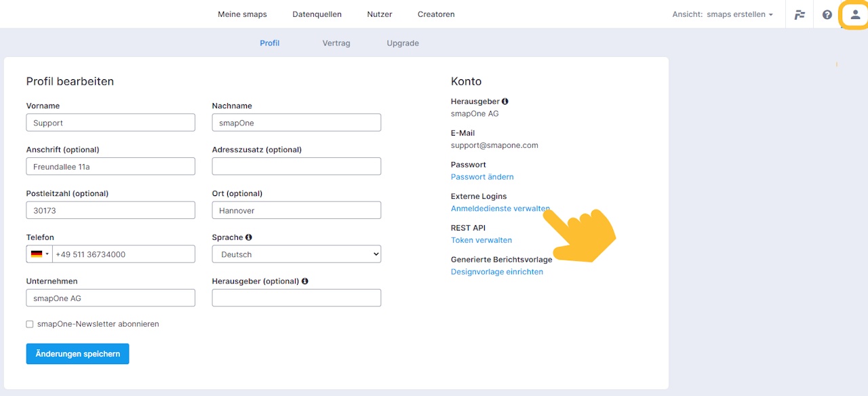Go to Datenquellen menu
The width and height of the screenshot is (868, 396).
click(x=317, y=14)
